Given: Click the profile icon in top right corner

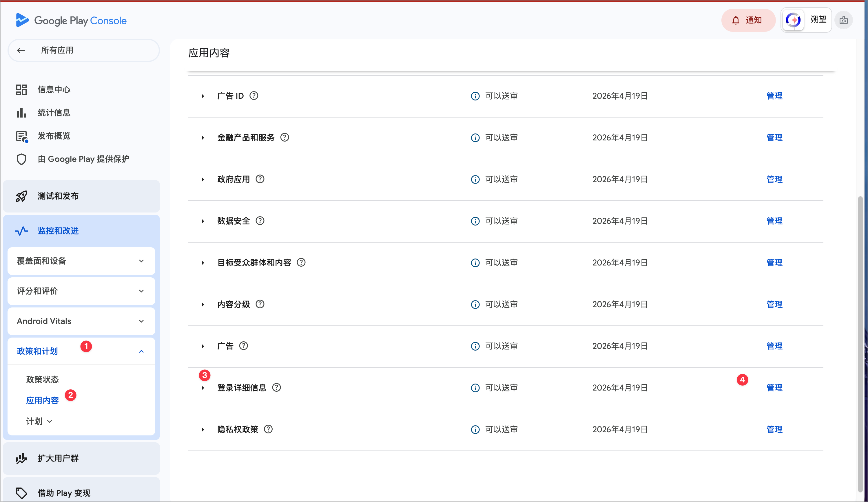Looking at the screenshot, I should coord(844,20).
